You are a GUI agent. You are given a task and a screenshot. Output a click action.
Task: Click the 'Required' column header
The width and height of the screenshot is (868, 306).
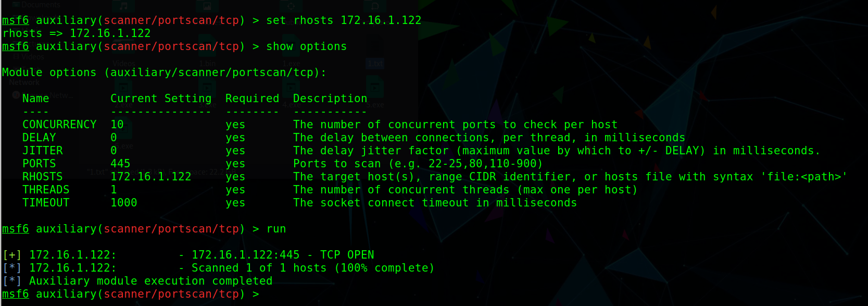[x=252, y=99]
